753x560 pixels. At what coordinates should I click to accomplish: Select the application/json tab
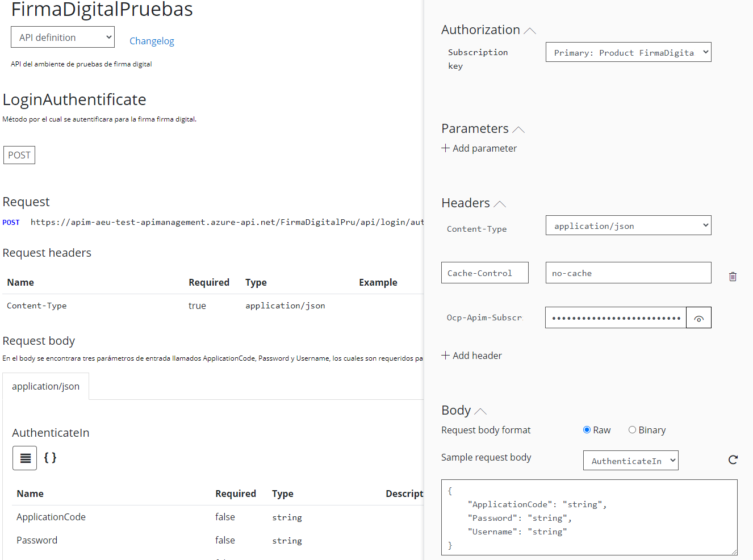tap(46, 386)
